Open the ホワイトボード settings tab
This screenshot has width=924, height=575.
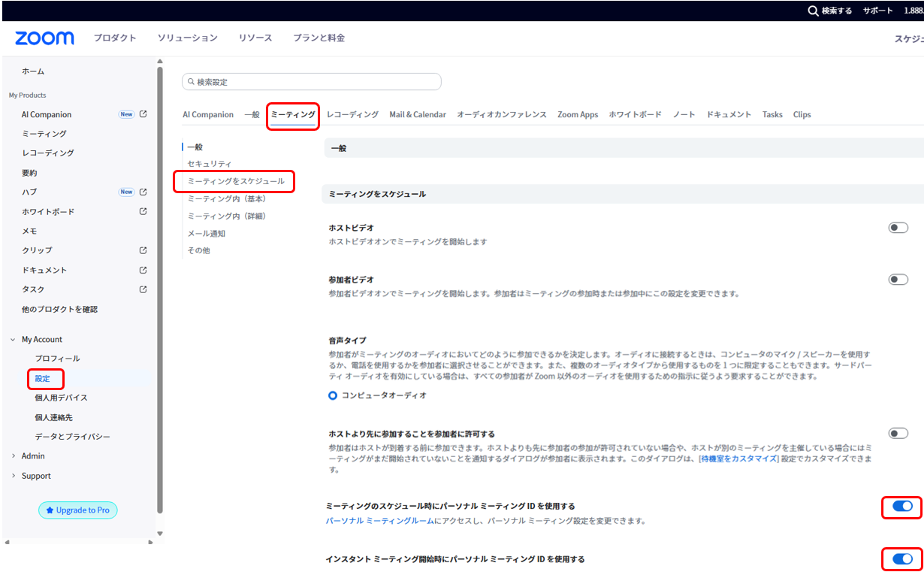pos(635,115)
